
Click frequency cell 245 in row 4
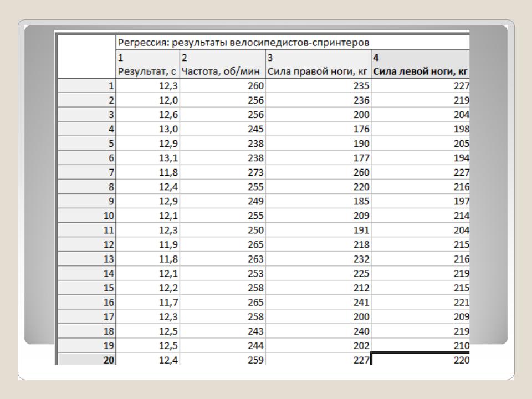pos(223,129)
